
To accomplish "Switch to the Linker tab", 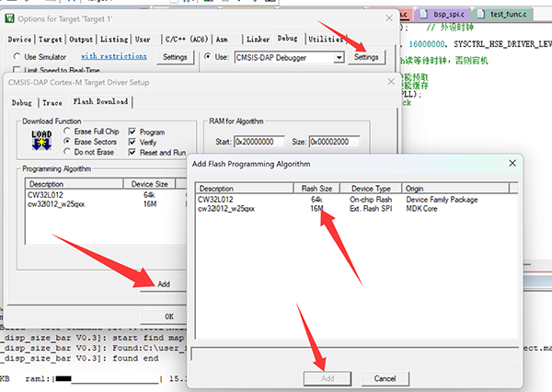I will [x=258, y=40].
